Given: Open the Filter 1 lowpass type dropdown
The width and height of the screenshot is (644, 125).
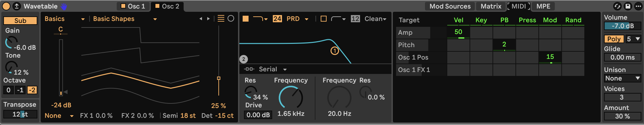Looking at the screenshot, I should tap(261, 19).
